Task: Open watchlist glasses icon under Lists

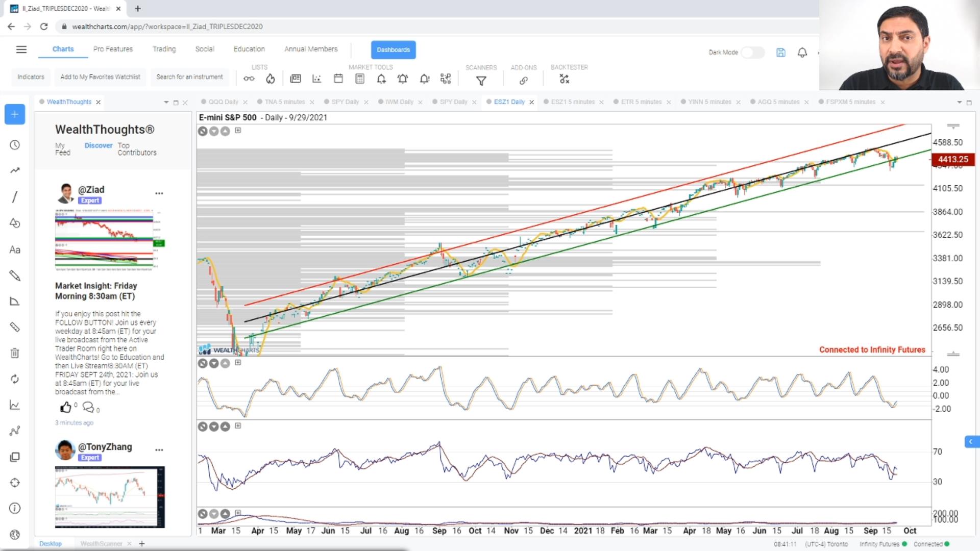Action: 249,79
